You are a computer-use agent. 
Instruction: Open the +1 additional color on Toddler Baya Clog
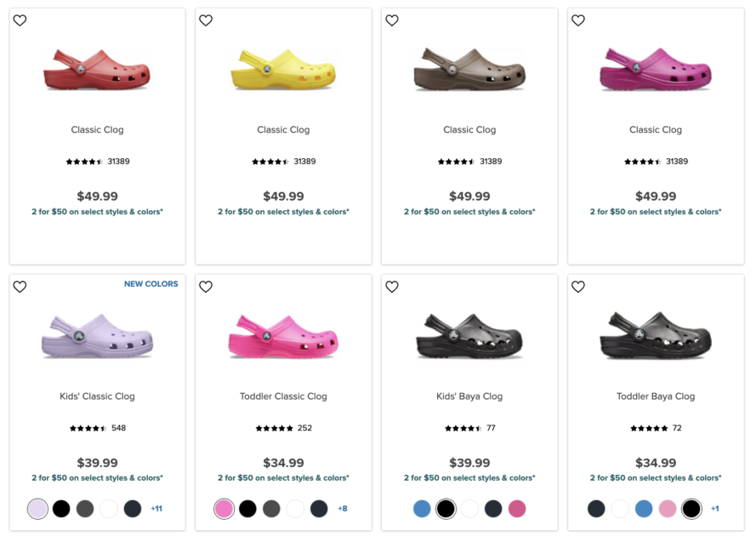click(x=714, y=508)
